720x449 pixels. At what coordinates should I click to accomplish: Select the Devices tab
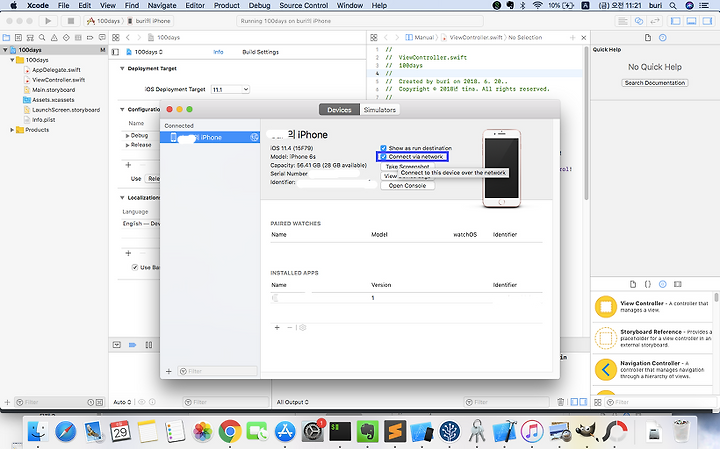click(339, 110)
